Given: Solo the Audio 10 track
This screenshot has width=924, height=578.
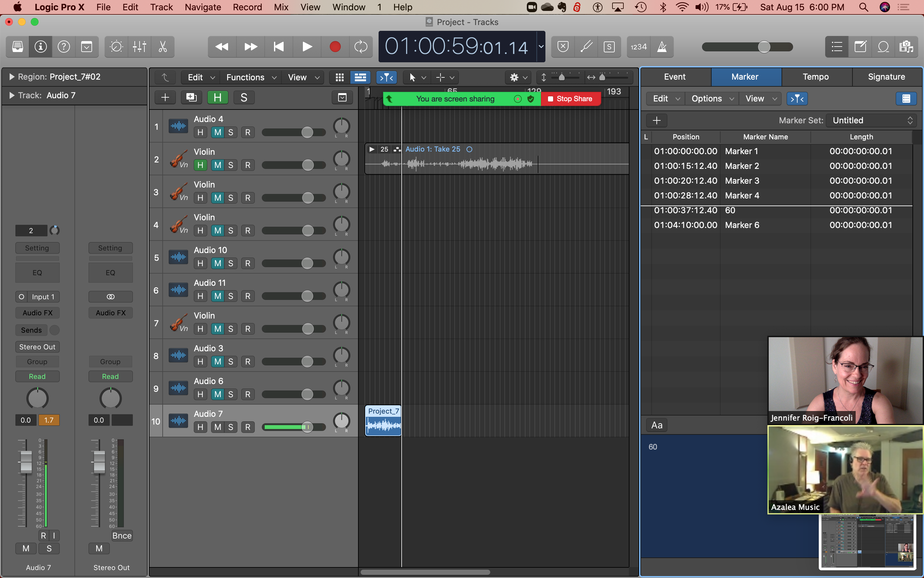Looking at the screenshot, I should coord(231,263).
